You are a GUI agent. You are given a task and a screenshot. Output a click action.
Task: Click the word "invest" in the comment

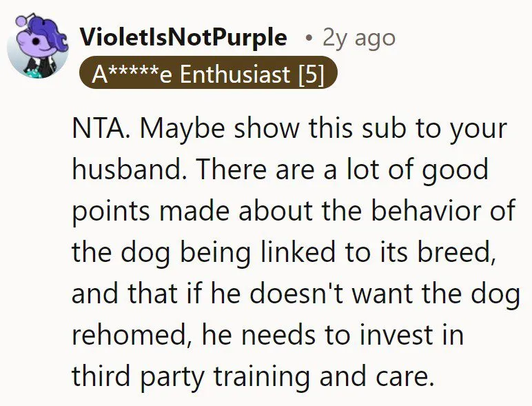coord(396,335)
